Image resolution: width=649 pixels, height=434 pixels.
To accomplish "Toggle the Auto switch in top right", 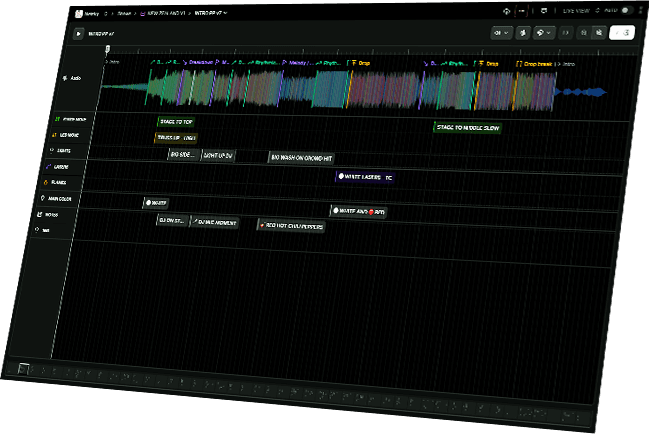I will point(627,10).
